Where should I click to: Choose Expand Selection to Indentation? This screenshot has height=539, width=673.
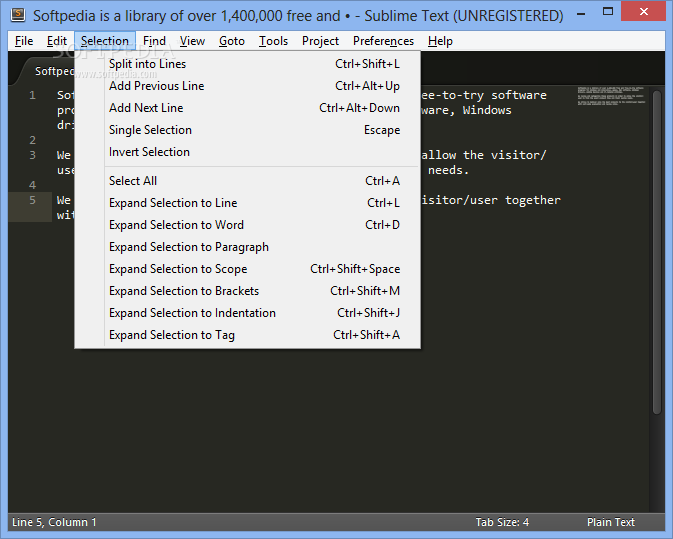tap(248, 313)
